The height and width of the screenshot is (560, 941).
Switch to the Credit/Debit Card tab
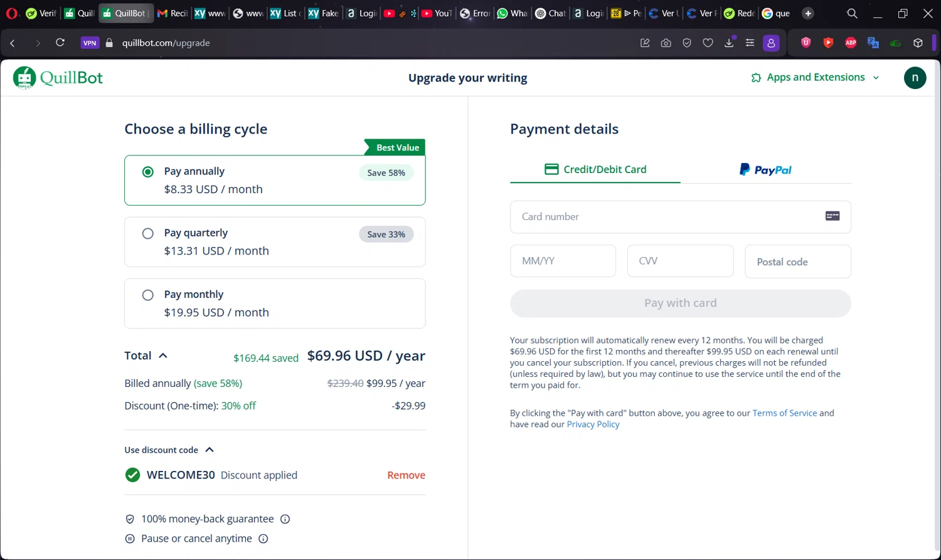595,169
